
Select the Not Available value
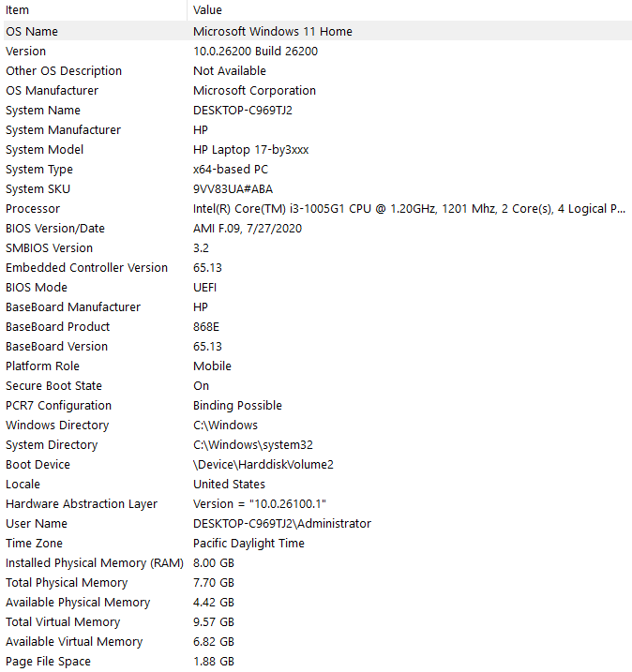click(230, 70)
